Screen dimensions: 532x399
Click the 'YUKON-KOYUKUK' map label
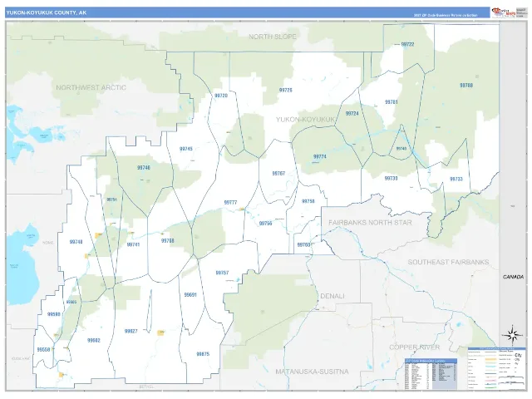pyautogui.click(x=305, y=120)
